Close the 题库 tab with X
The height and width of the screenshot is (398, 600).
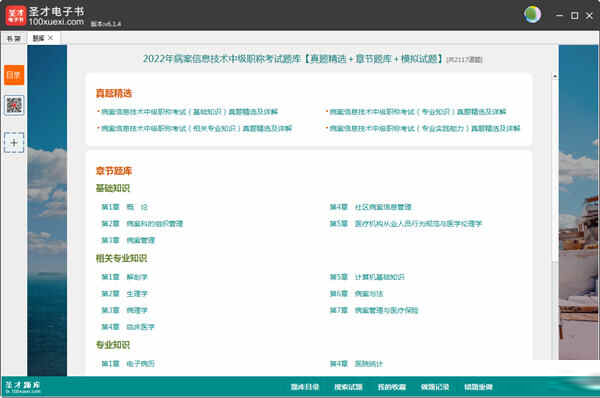pyautogui.click(x=51, y=38)
